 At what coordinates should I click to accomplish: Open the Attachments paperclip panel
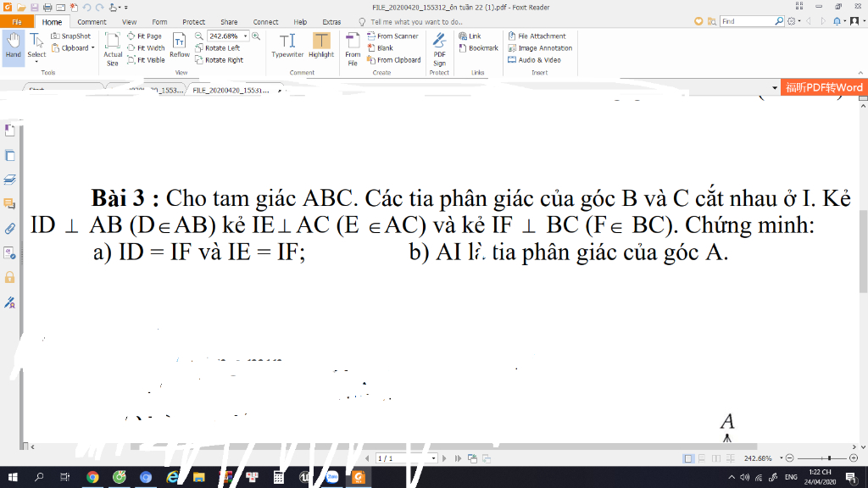click(9, 229)
